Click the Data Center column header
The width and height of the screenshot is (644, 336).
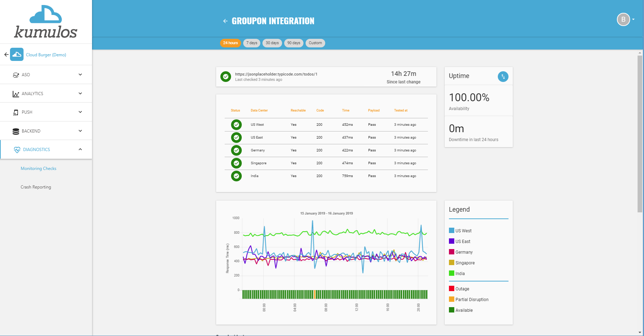(x=259, y=110)
